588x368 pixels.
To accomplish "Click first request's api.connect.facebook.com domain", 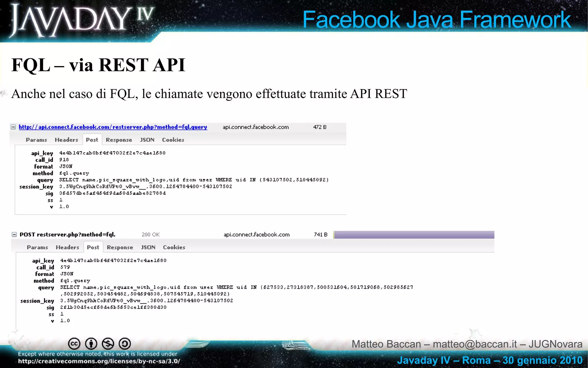I will (256, 127).
